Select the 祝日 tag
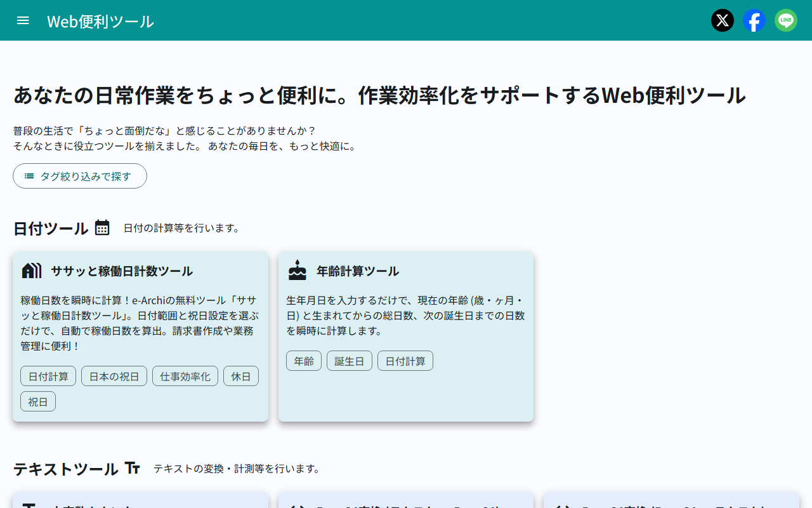This screenshot has width=812, height=508. (37, 401)
